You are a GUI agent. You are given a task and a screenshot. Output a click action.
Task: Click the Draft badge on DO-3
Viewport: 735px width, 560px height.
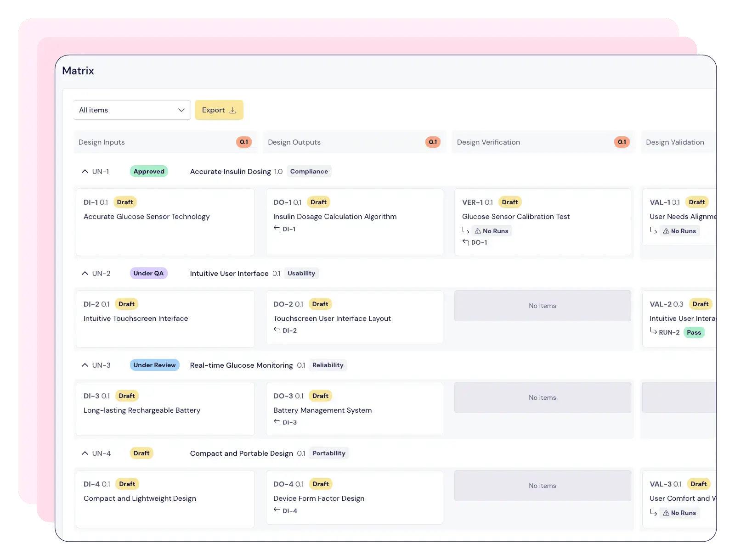321,396
